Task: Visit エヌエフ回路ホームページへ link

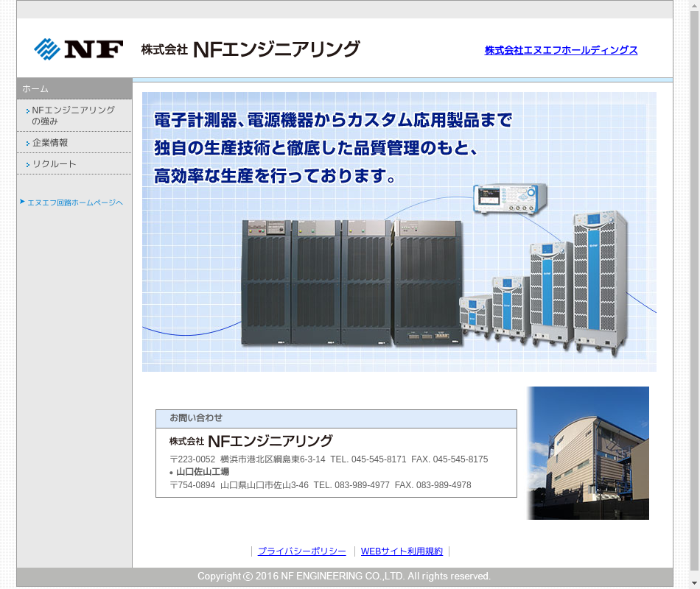Action: point(74,202)
